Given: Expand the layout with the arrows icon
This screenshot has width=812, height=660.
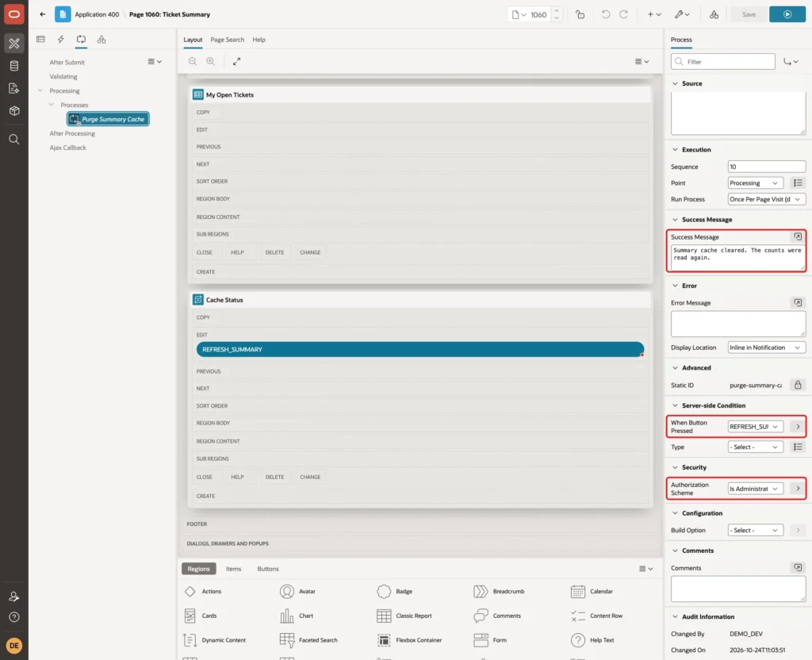Looking at the screenshot, I should pos(236,61).
